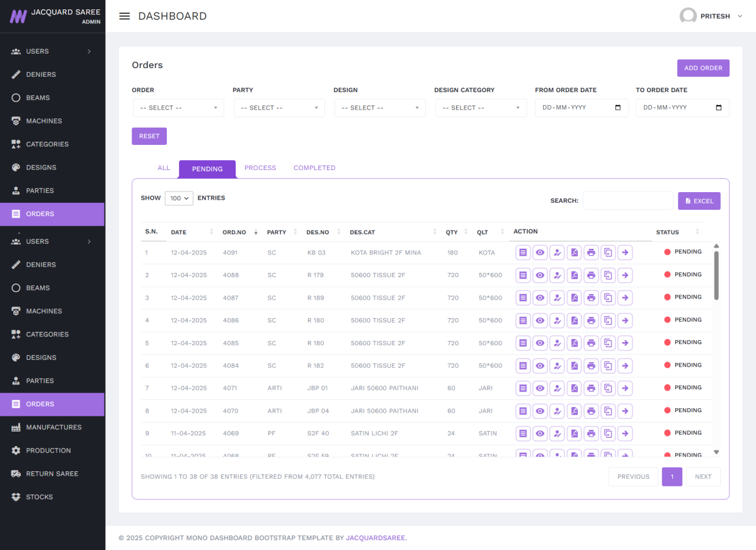Toggle the hamburger menu beside Dashboard
The width and height of the screenshot is (756, 550).
click(x=125, y=16)
